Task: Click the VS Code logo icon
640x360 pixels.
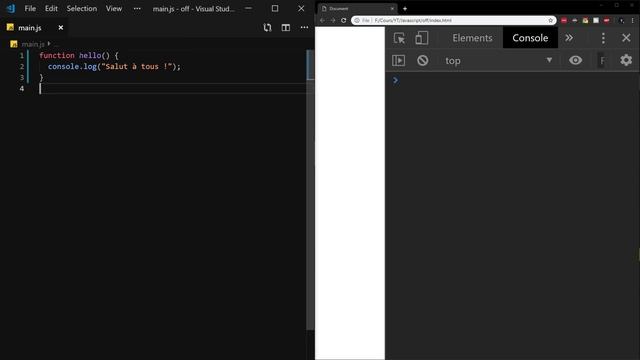Action: pyautogui.click(x=11, y=8)
